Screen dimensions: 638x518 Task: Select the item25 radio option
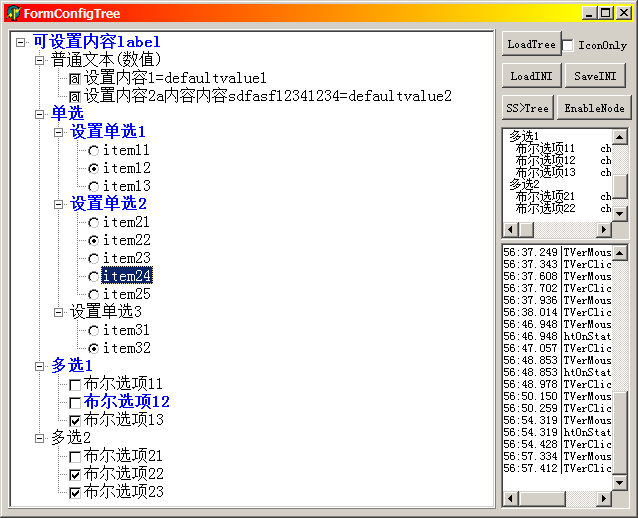click(93, 294)
